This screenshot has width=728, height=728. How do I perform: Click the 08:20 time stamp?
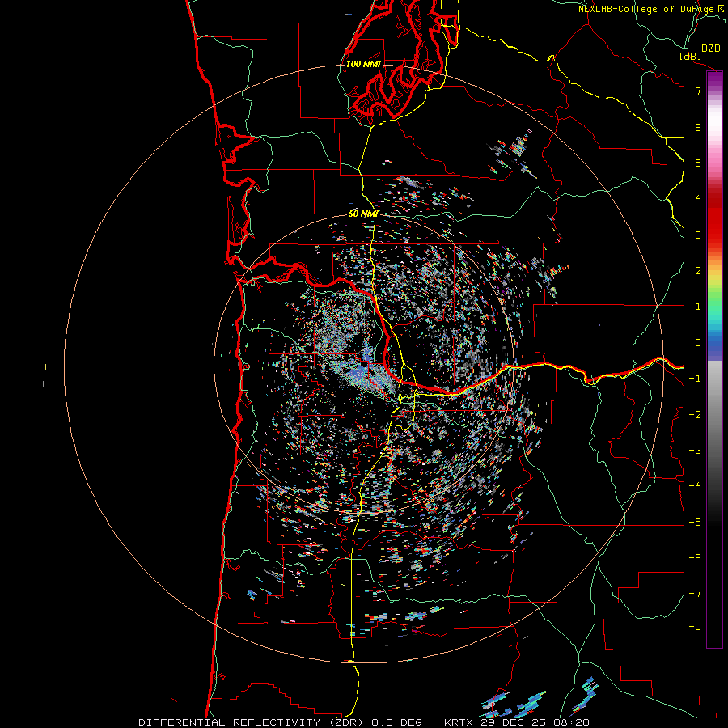[574, 722]
